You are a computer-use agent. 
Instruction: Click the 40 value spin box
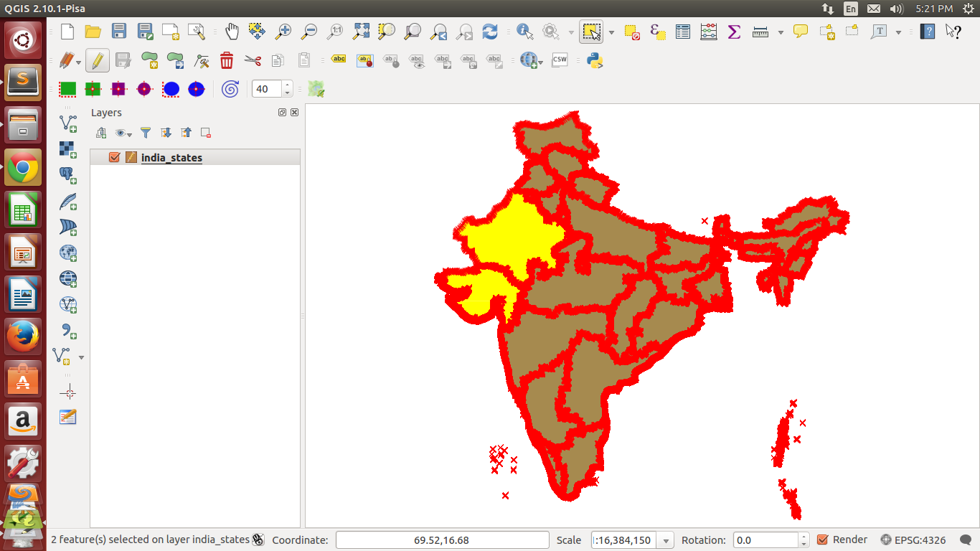pyautogui.click(x=267, y=89)
